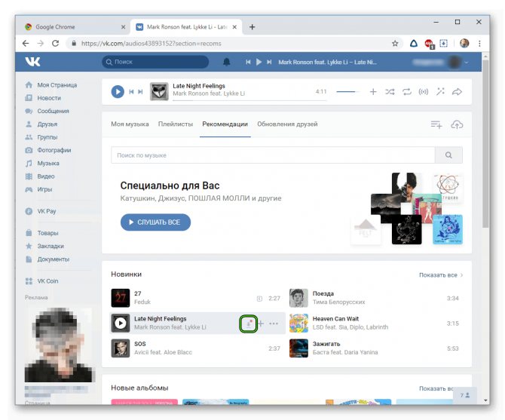Viewport: 505px width, 420px height.
Task: Click the lyrics icon on 27 track
Action: pyautogui.click(x=259, y=299)
